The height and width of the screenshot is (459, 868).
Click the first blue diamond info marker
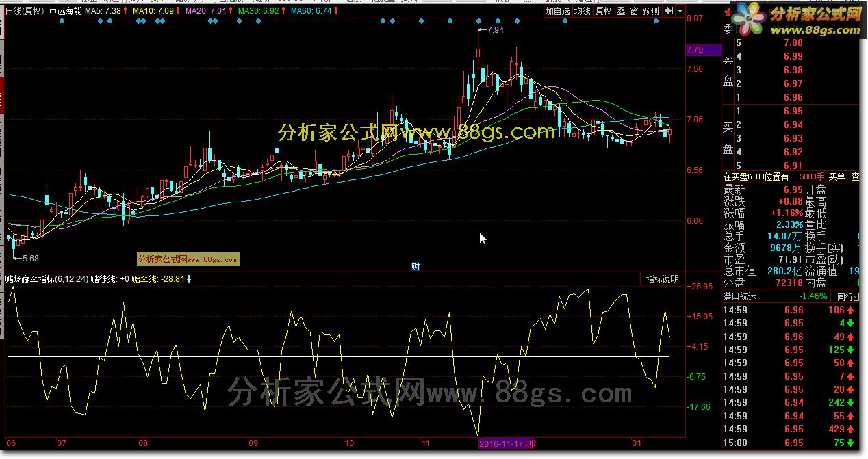point(62,21)
